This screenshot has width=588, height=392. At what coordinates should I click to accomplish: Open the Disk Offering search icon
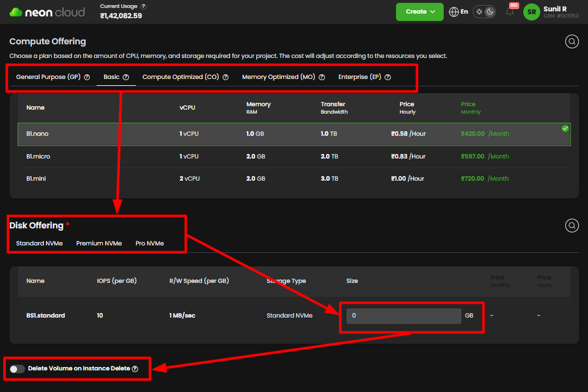click(572, 226)
